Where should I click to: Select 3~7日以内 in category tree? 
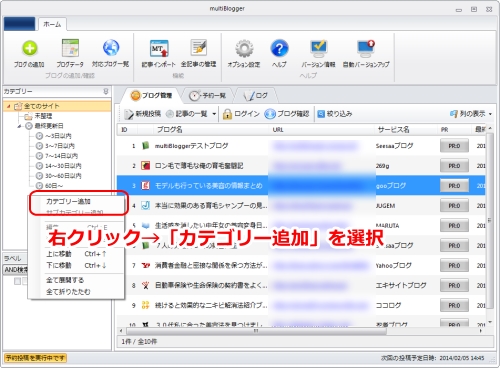point(55,146)
